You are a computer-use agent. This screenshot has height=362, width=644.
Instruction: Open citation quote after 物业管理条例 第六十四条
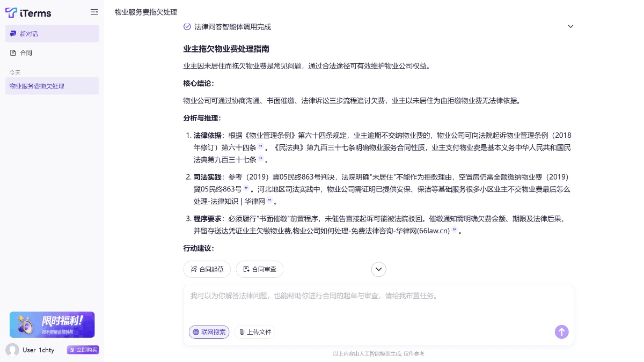coord(261,147)
